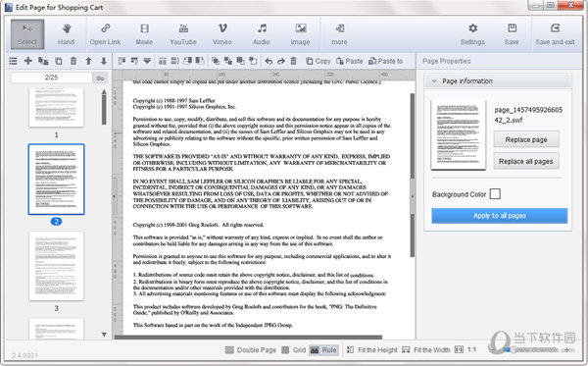Click the Replace all pages button
Screen dimensions: 588x366
coord(526,162)
